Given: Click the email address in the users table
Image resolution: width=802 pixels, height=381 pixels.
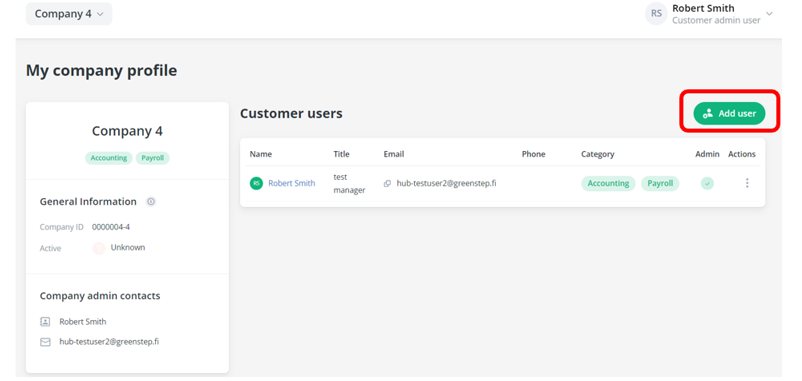Looking at the screenshot, I should (x=447, y=183).
